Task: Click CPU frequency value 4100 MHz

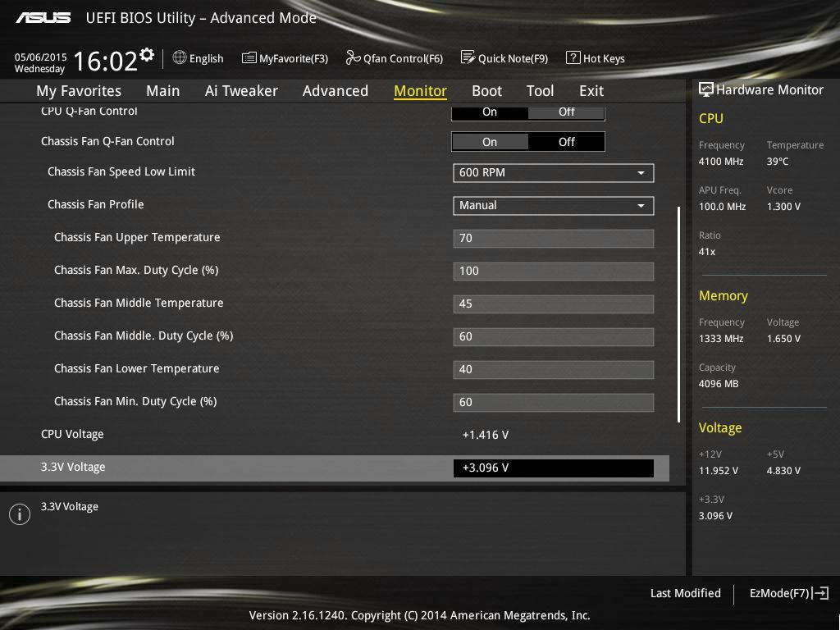Action: [x=720, y=162]
